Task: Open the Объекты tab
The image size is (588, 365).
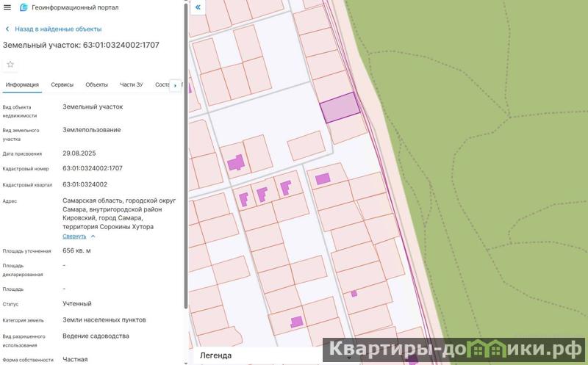Action: click(96, 84)
